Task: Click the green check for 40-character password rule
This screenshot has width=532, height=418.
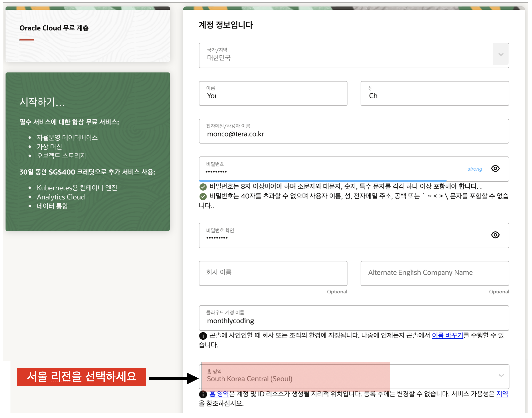Action: [x=203, y=197]
